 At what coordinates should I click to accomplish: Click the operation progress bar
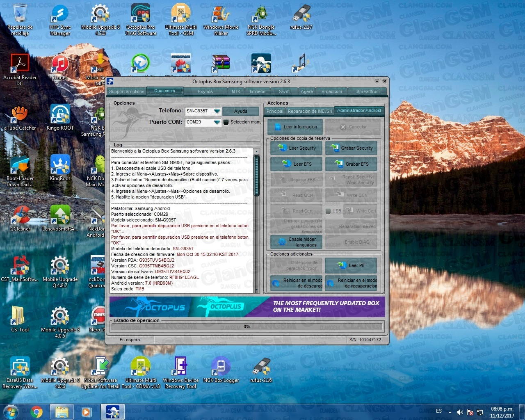click(x=247, y=327)
